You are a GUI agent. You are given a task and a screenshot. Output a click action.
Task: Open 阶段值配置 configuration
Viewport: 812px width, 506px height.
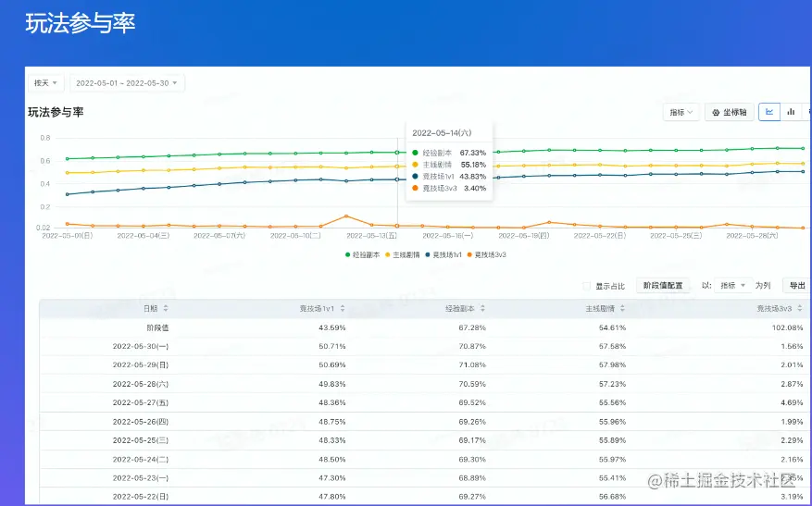pos(663,286)
